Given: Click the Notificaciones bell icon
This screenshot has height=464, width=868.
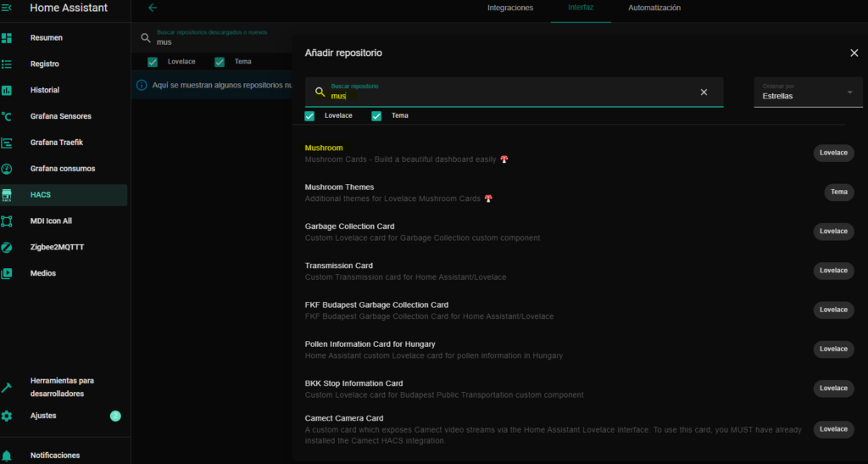Looking at the screenshot, I should (7, 456).
